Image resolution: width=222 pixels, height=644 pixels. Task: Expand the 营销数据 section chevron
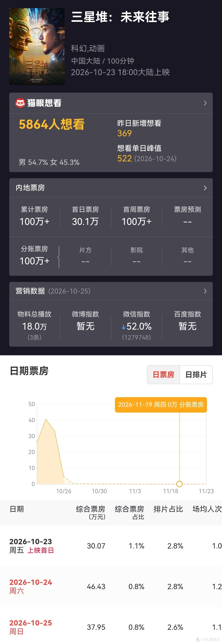pyautogui.click(x=205, y=291)
